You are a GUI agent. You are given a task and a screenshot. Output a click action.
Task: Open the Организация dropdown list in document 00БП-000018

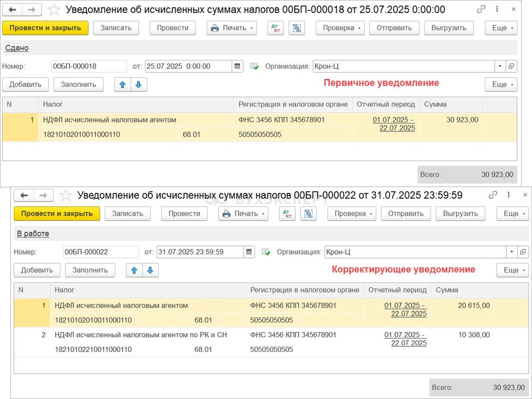[500, 66]
